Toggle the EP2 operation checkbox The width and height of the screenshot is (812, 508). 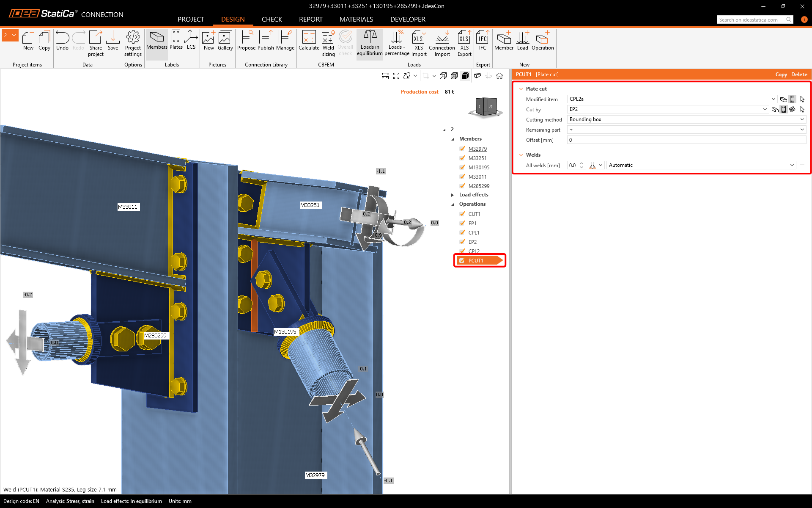click(x=462, y=242)
